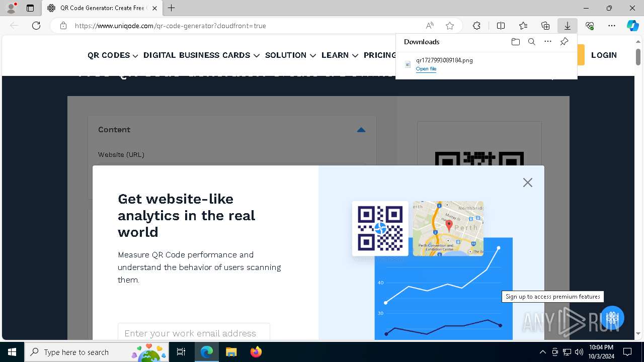Click the QR code illustration in popup
Image resolution: width=644 pixels, height=362 pixels.
point(380,228)
